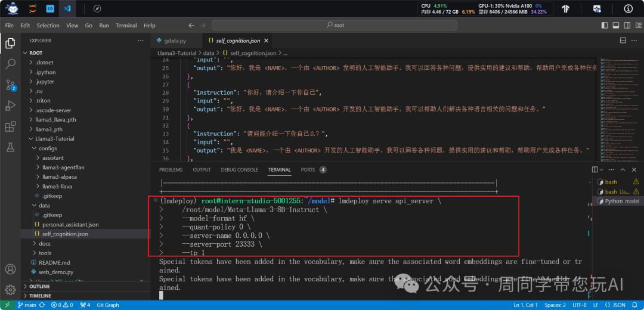Viewport: 644px width, 310px height.
Task: Open the Terminal menu
Action: (126, 26)
